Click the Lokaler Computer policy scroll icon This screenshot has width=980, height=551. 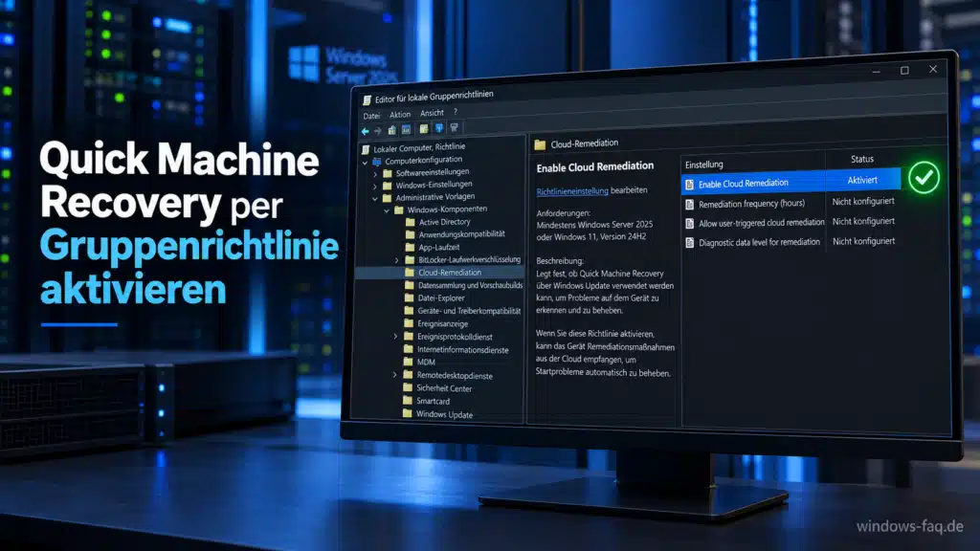(x=366, y=149)
